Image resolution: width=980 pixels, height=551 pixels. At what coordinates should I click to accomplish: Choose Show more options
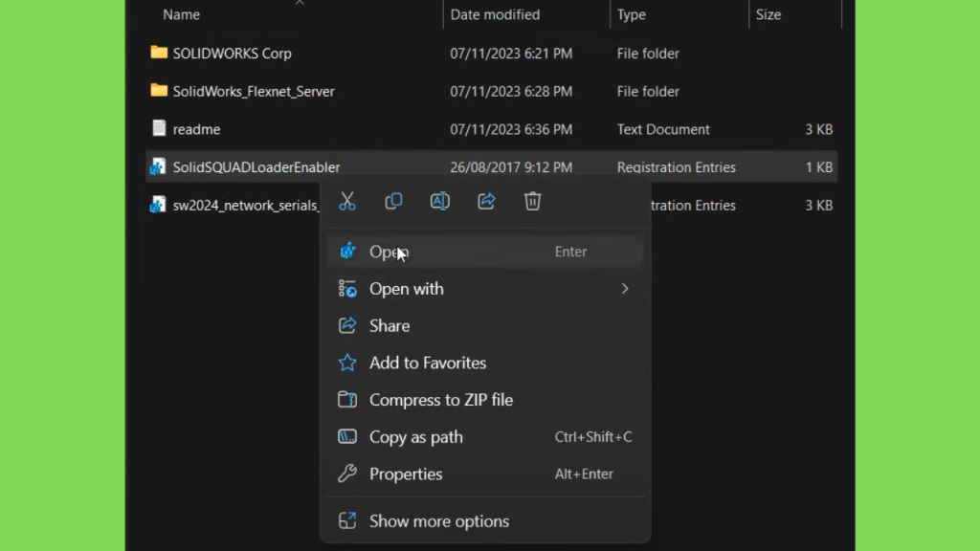click(x=485, y=520)
